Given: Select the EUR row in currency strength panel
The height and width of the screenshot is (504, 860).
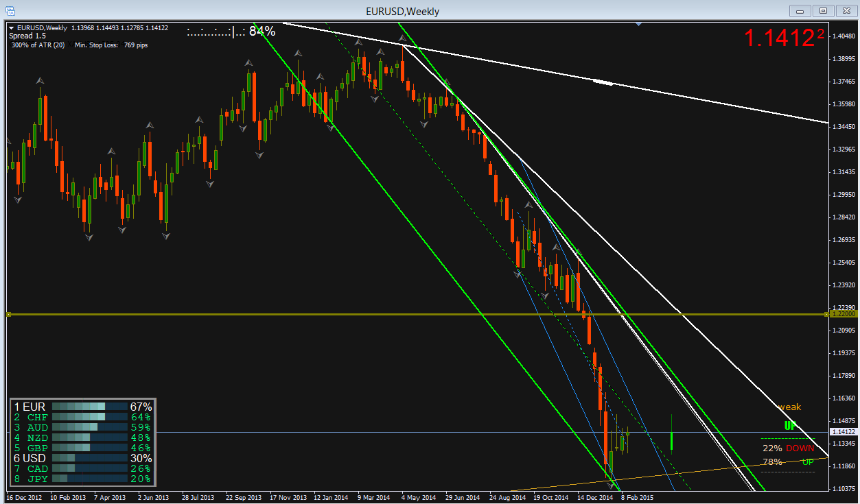Looking at the screenshot, I should [x=82, y=407].
